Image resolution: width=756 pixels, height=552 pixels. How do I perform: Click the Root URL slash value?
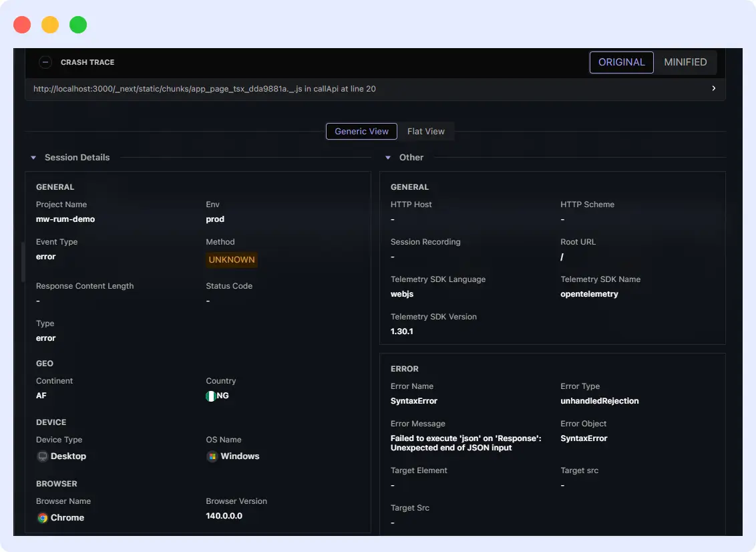562,256
